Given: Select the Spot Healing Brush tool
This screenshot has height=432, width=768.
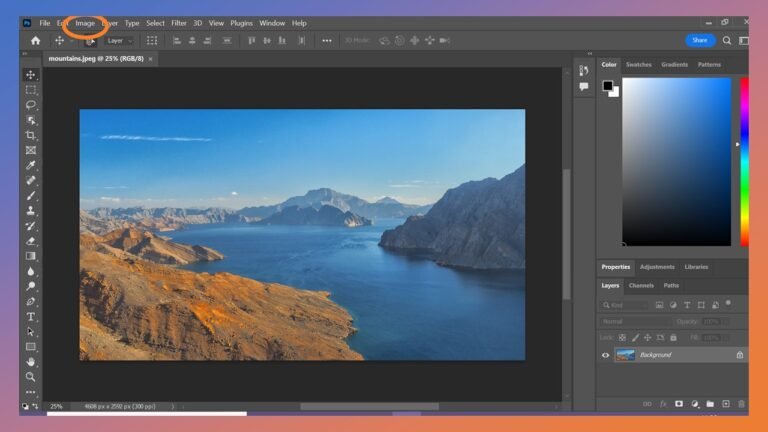Looking at the screenshot, I should (x=30, y=180).
